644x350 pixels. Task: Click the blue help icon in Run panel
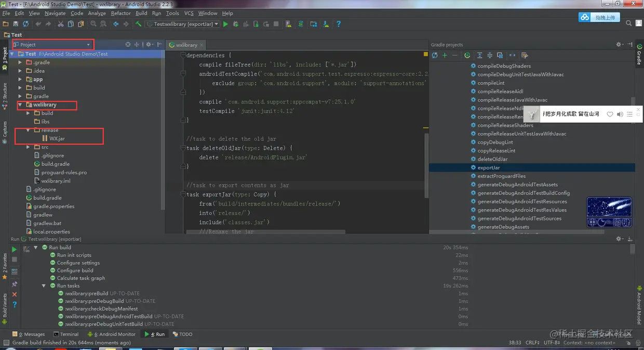pos(15,305)
